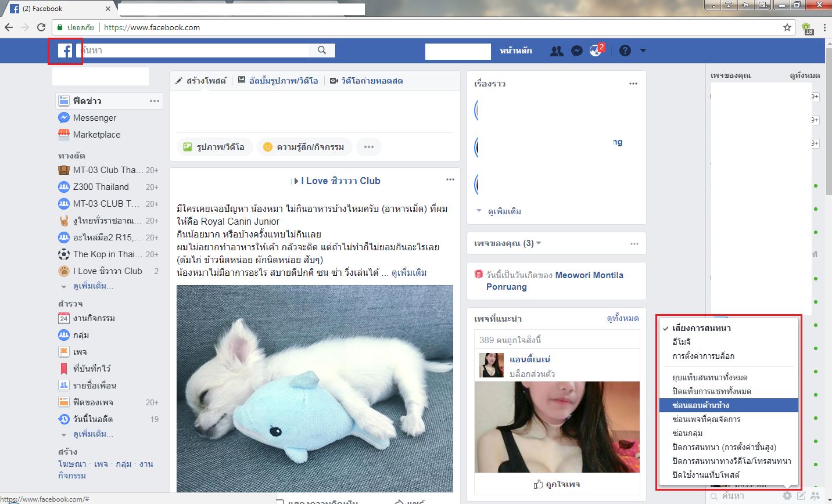This screenshot has width=832, height=504.
Task: Click the browser extension icon with badge 18
Action: pos(806,28)
